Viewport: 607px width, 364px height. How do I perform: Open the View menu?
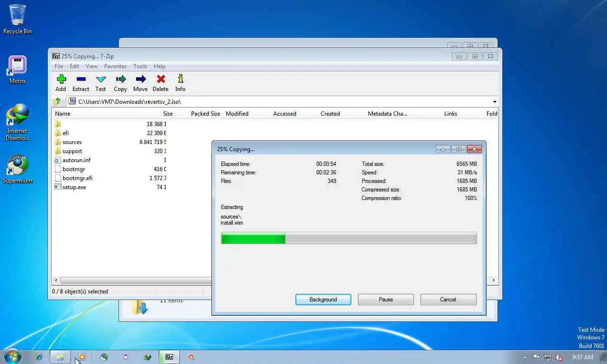92,66
